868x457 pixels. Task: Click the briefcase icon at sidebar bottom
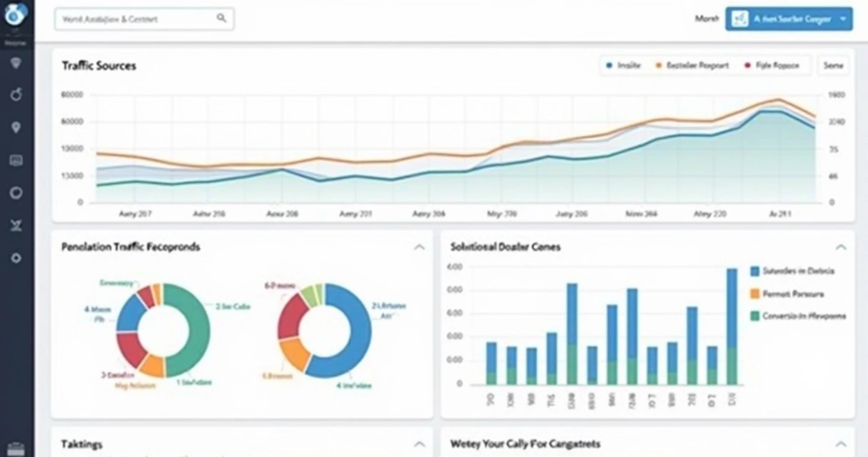click(16, 449)
